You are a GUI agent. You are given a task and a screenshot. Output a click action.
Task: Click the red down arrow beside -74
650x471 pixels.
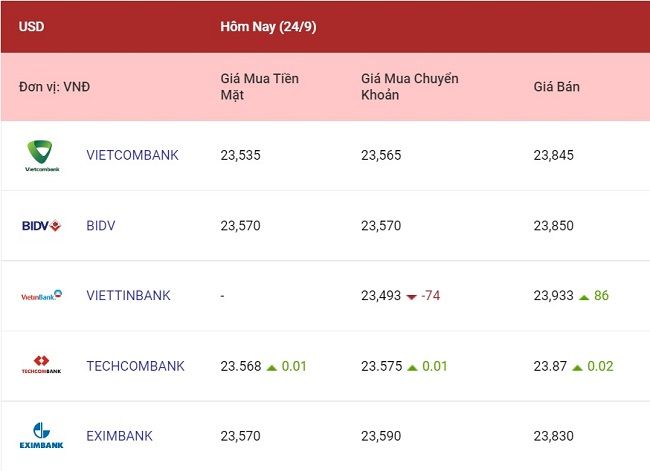click(x=412, y=297)
